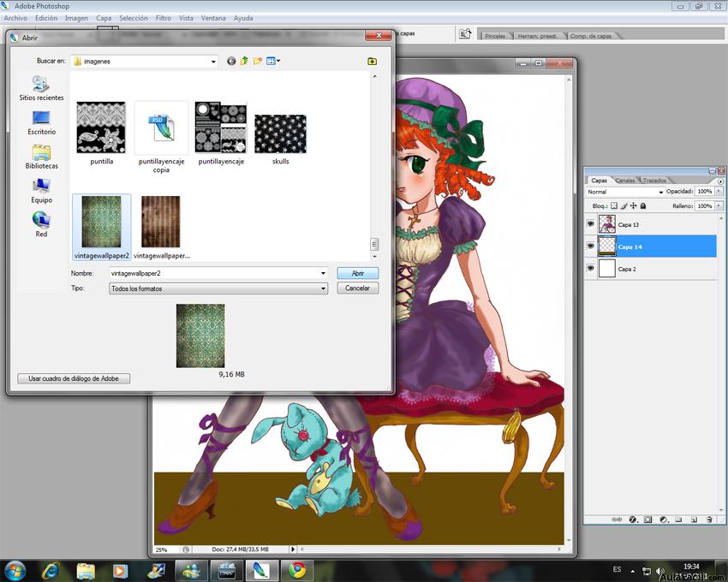
Task: Hide the Capa 2 layer
Action: [x=591, y=268]
